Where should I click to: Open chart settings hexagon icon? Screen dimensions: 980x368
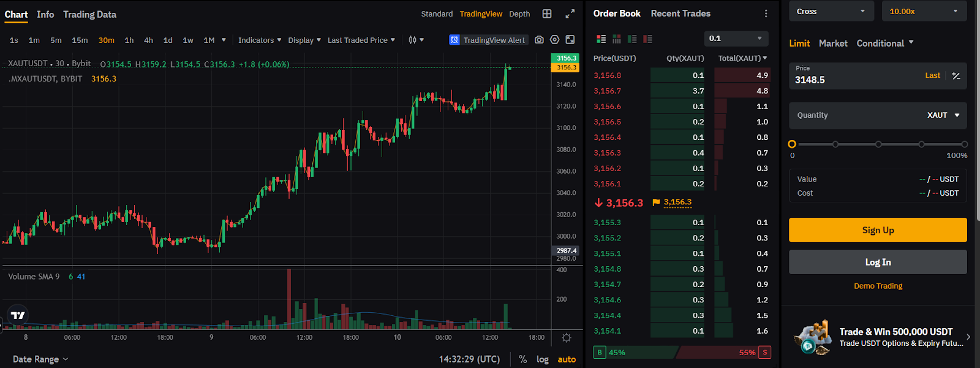[554, 40]
